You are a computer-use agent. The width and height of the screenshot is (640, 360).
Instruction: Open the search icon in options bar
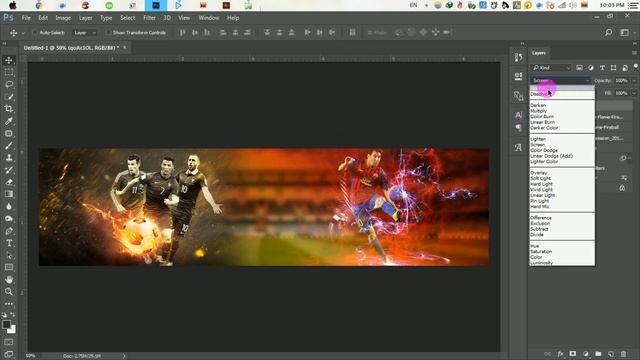(609, 32)
